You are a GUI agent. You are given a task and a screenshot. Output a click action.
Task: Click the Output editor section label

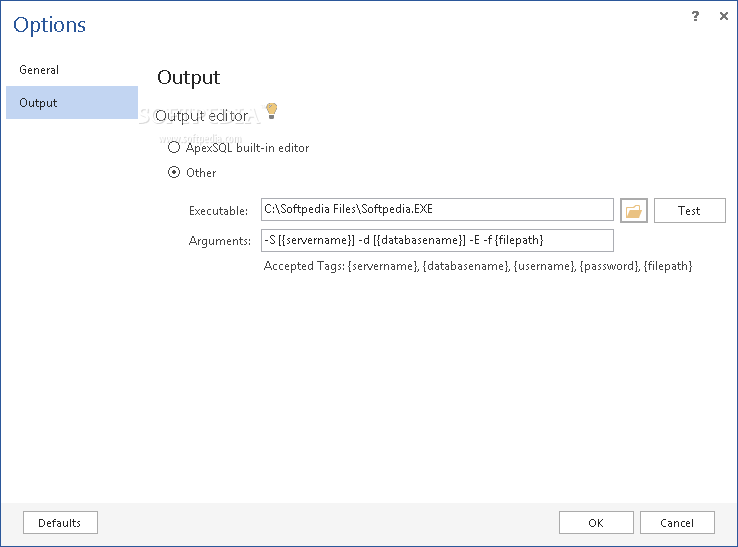tap(201, 116)
